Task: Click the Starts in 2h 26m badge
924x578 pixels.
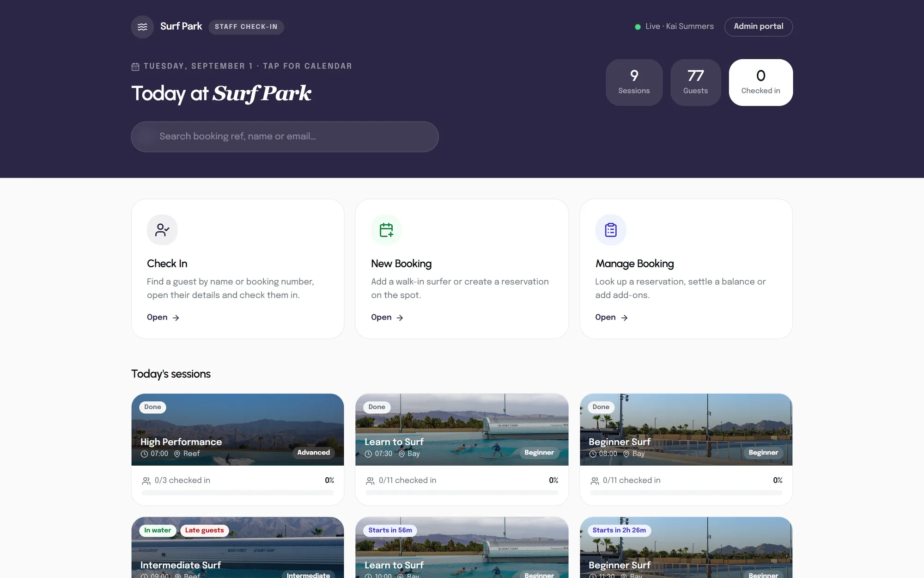Action: pos(619,530)
